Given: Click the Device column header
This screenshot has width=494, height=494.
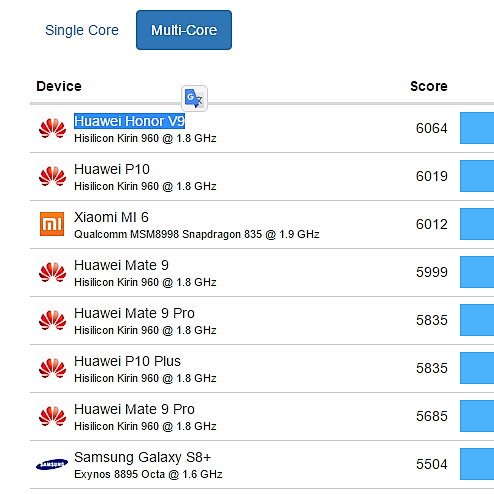Looking at the screenshot, I should (x=59, y=86).
